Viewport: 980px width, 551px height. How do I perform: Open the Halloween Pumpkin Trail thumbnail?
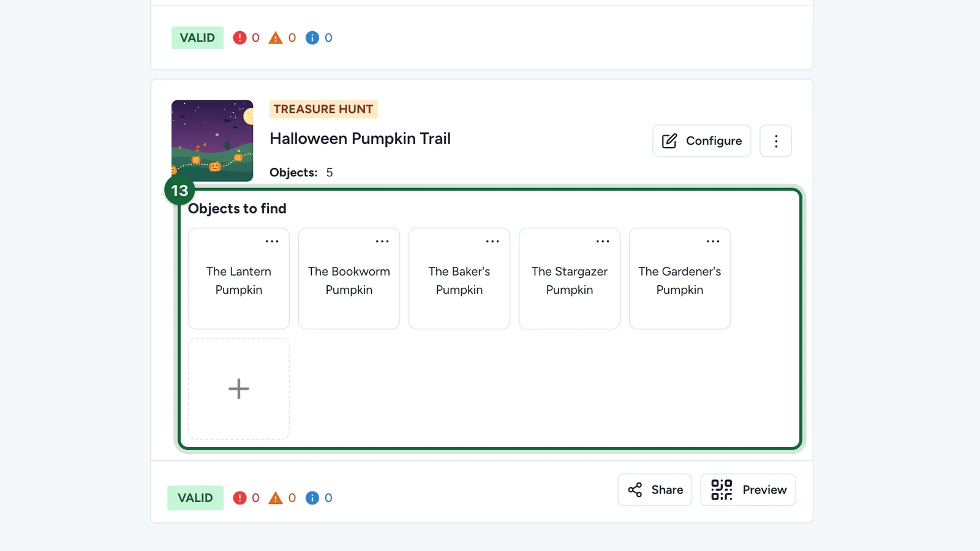coord(212,141)
